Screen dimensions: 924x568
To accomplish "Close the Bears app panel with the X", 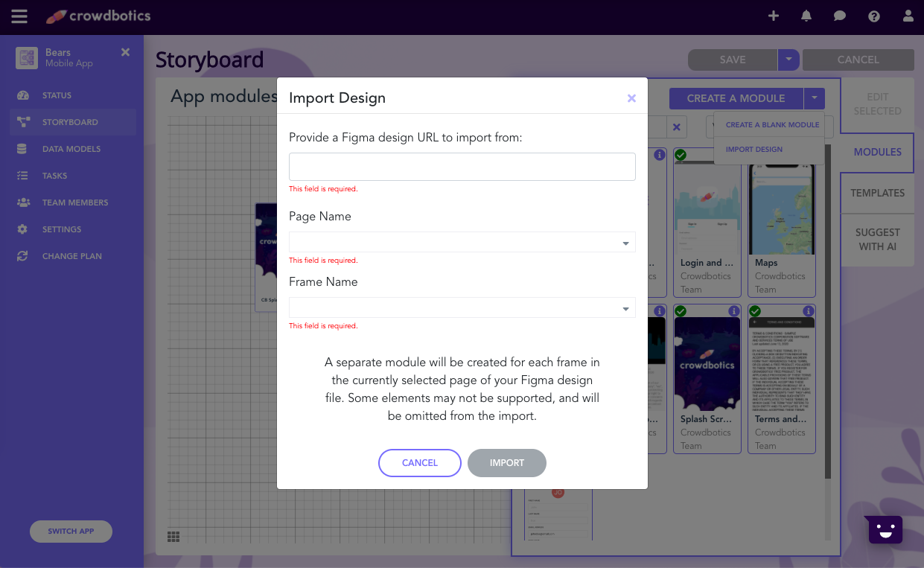I will point(125,52).
